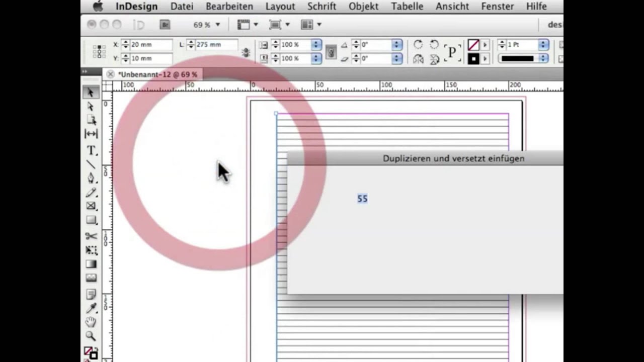The width and height of the screenshot is (644, 362).
Task: Select the Zoom tool
Action: pyautogui.click(x=91, y=336)
